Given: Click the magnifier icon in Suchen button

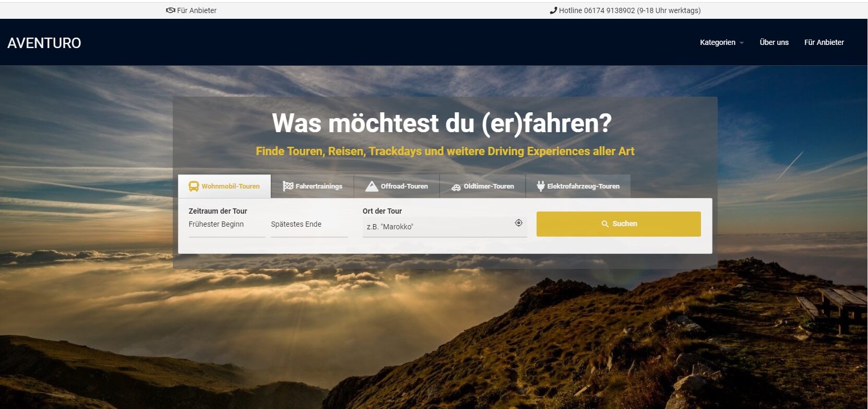Looking at the screenshot, I should pyautogui.click(x=605, y=224).
